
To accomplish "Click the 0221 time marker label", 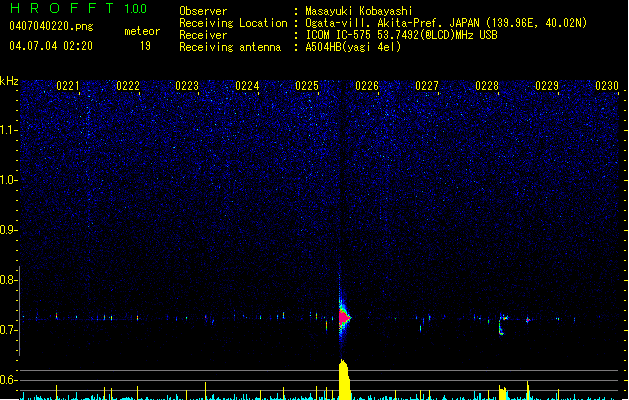I will coord(68,86).
